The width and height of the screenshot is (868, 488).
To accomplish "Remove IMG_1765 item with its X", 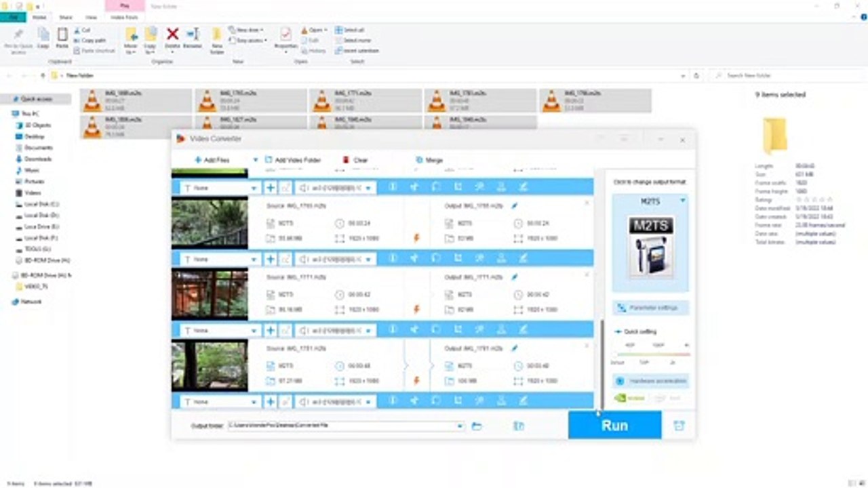I will 587,203.
